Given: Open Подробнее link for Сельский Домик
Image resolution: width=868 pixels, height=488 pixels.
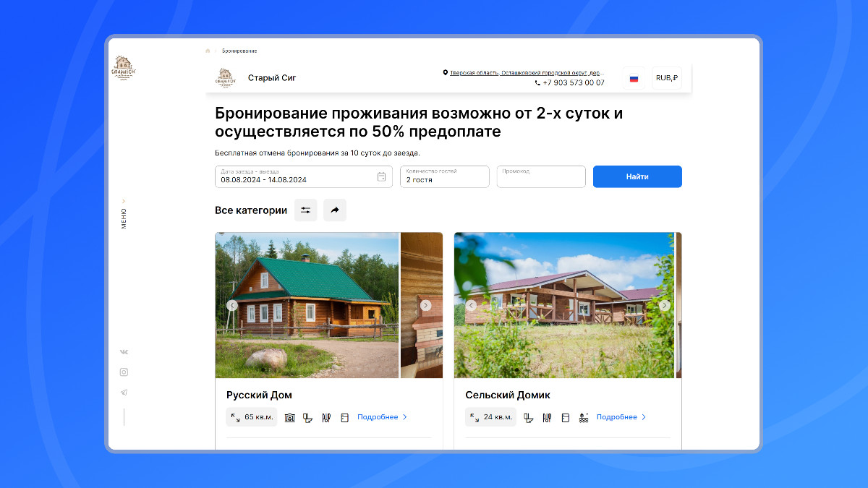Looking at the screenshot, I should click(621, 417).
